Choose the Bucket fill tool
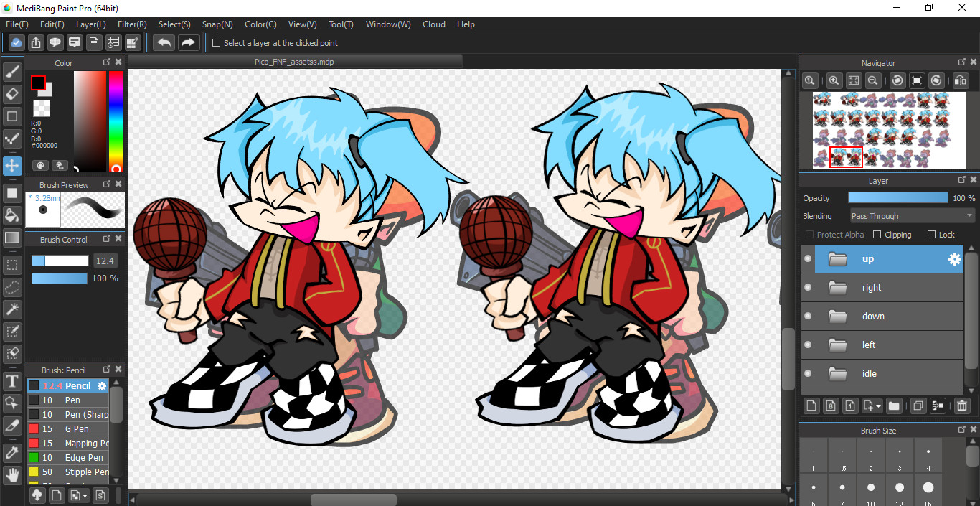980x506 pixels. tap(12, 215)
